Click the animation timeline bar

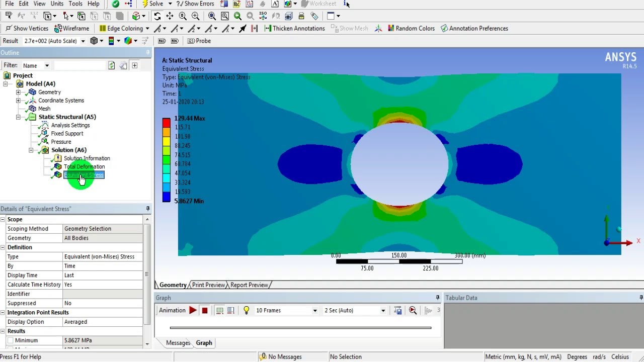[x=300, y=328]
